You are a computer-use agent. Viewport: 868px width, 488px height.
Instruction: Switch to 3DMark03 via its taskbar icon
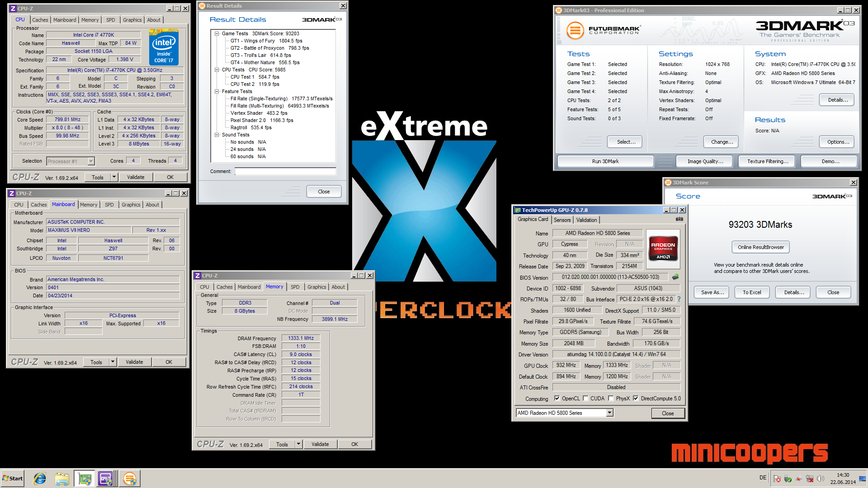(x=130, y=479)
